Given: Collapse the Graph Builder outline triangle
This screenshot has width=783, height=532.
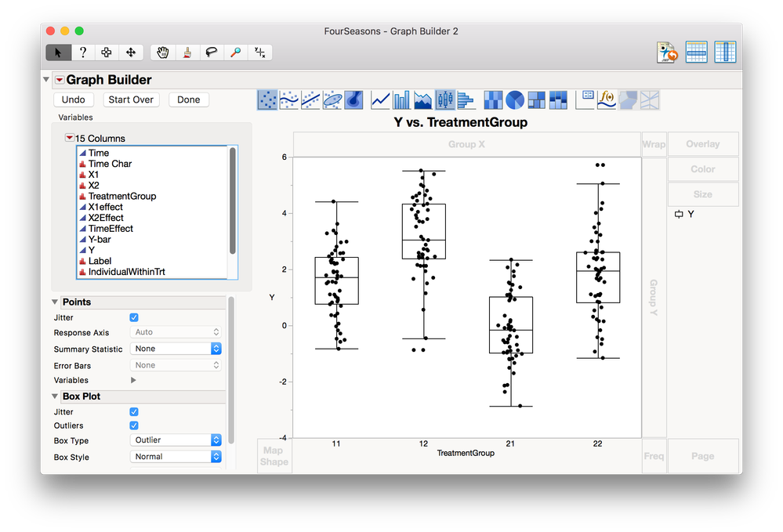Looking at the screenshot, I should point(46,79).
